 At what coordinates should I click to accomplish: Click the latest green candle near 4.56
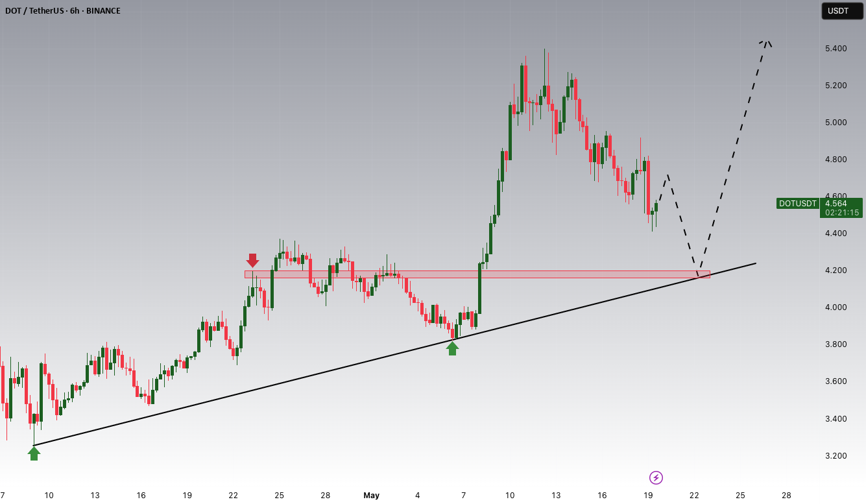tap(656, 207)
